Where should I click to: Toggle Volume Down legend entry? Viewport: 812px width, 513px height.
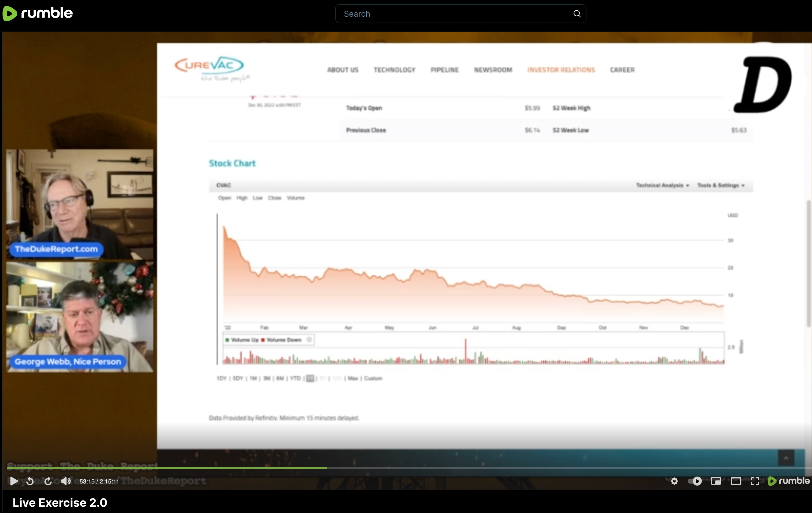coord(281,340)
